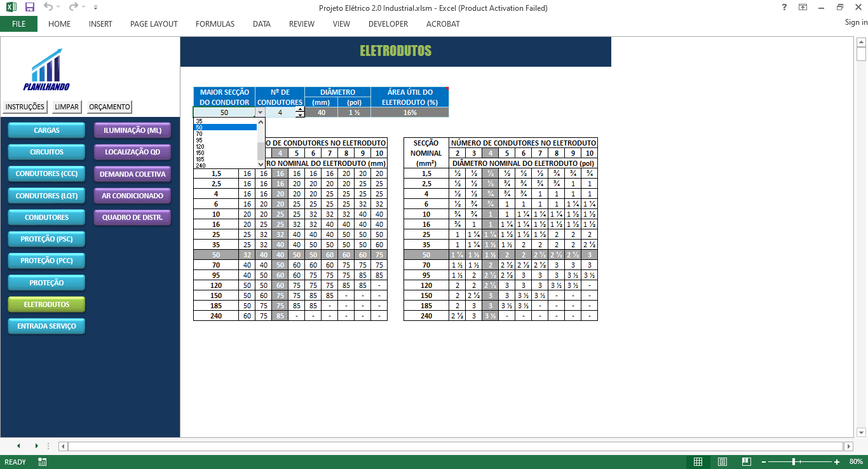Select 95 in the section dropdown list
The height and width of the screenshot is (469, 868).
[x=225, y=140]
